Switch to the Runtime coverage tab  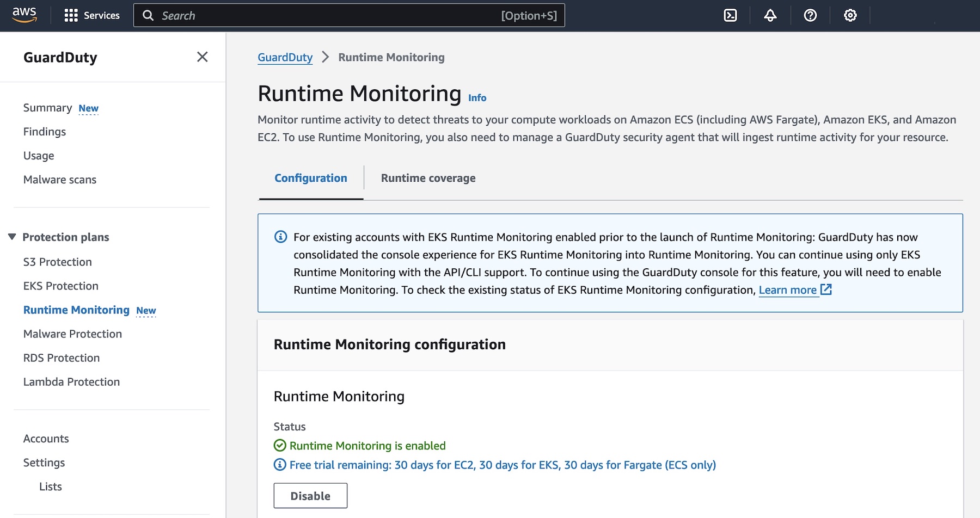pos(428,178)
